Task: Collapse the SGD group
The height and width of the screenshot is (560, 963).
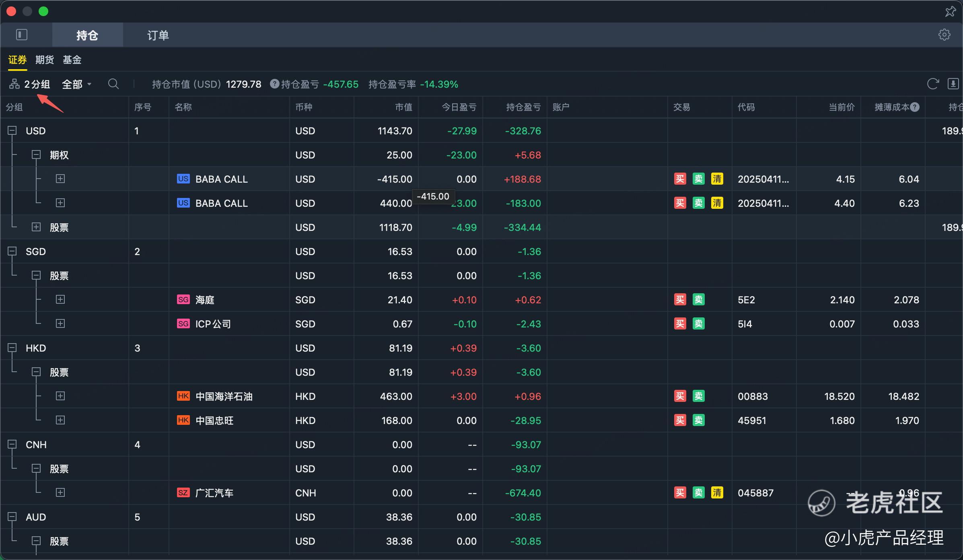Action: click(x=12, y=251)
